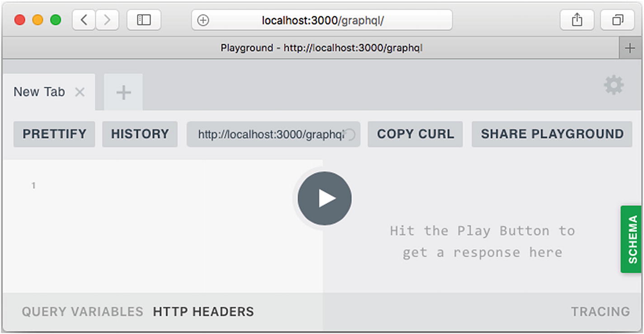Open the Safari share icon

(x=577, y=20)
